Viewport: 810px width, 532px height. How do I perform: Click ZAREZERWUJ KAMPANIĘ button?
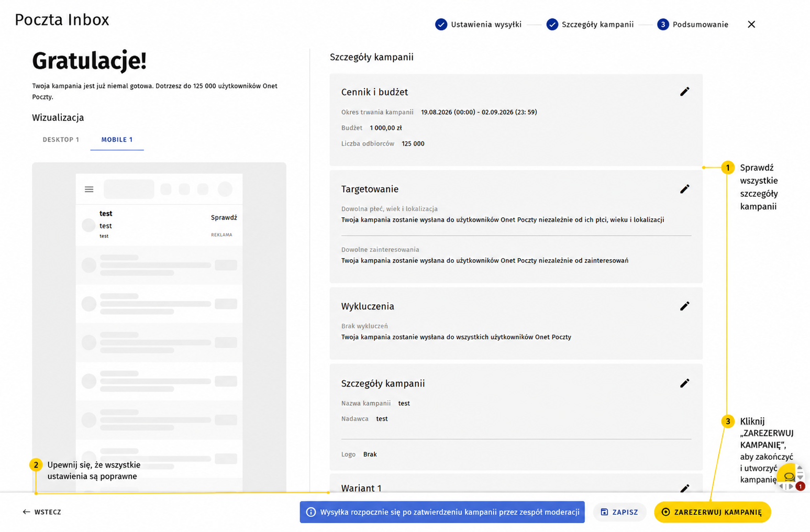712,512
